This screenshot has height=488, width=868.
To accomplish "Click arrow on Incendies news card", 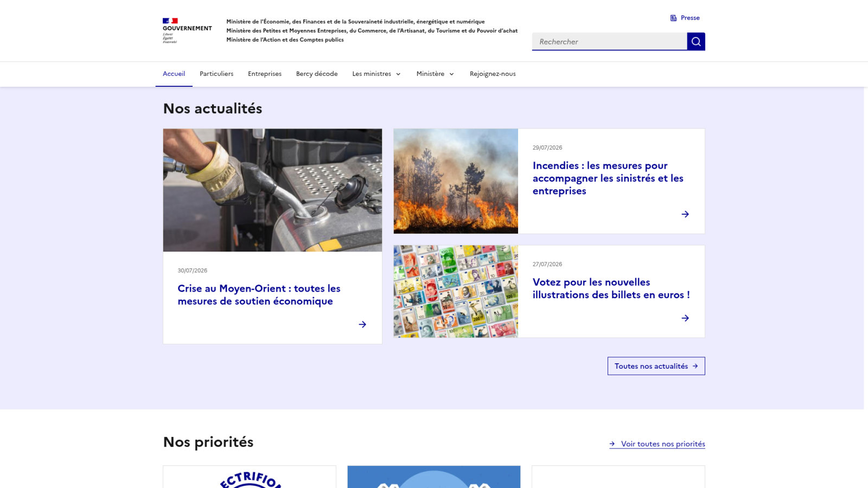I will (685, 214).
